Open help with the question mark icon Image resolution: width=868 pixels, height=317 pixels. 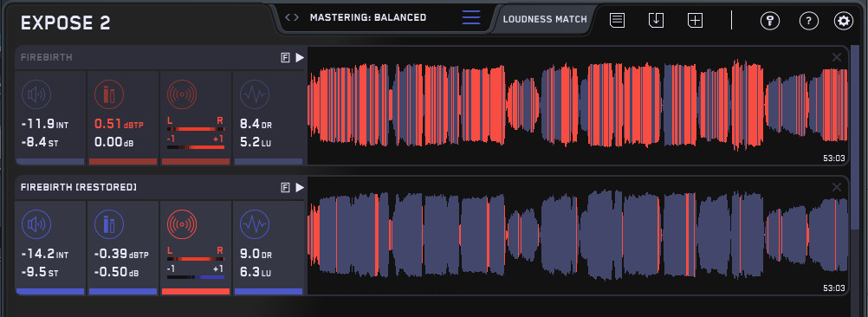(x=809, y=21)
